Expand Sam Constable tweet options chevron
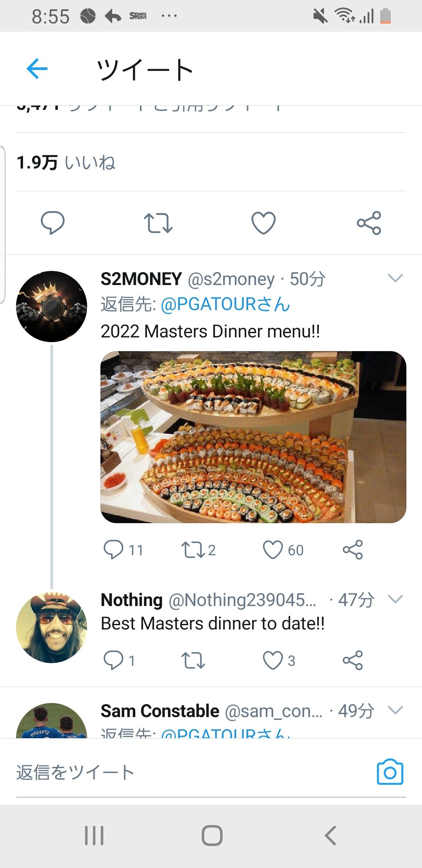Image resolution: width=422 pixels, height=868 pixels. [x=395, y=710]
